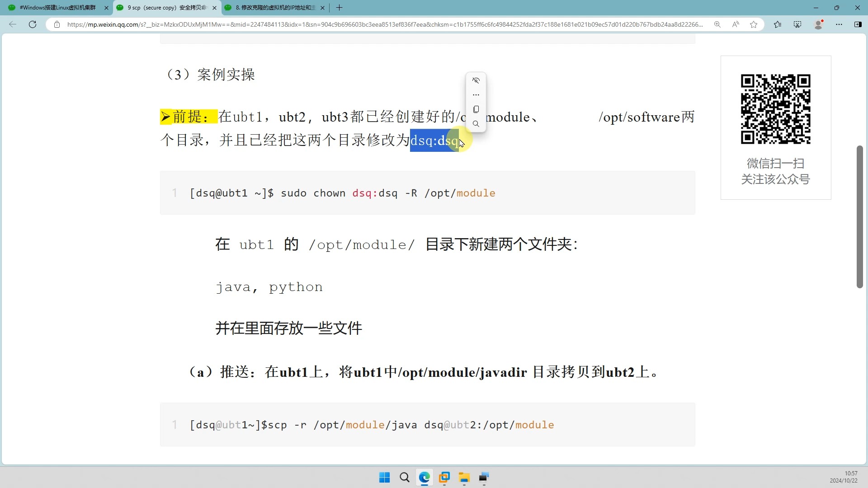This screenshot has height=488, width=868.
Task: Copy the selected text via mini toolbar
Action: click(476, 109)
